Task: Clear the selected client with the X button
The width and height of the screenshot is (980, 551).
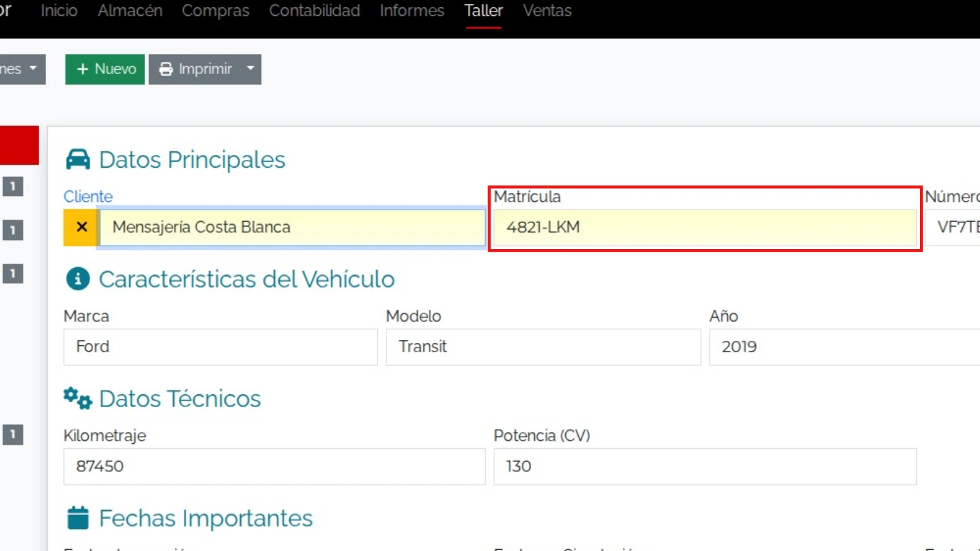Action: click(x=81, y=227)
